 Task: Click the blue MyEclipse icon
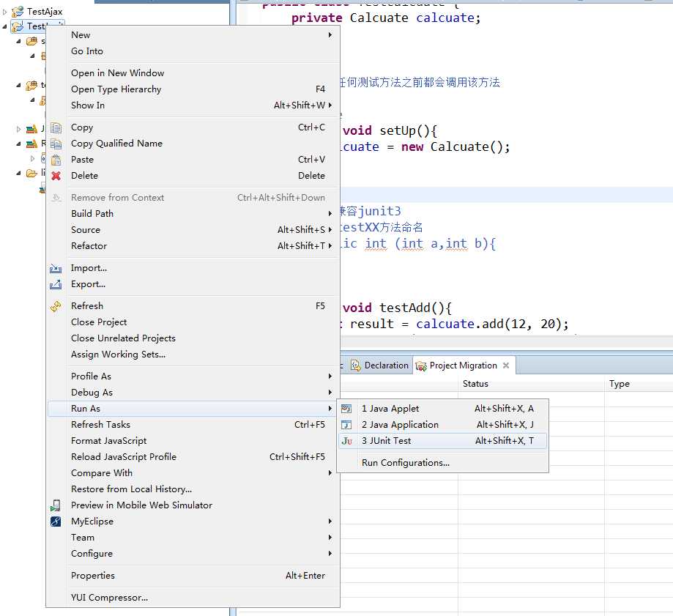[56, 521]
